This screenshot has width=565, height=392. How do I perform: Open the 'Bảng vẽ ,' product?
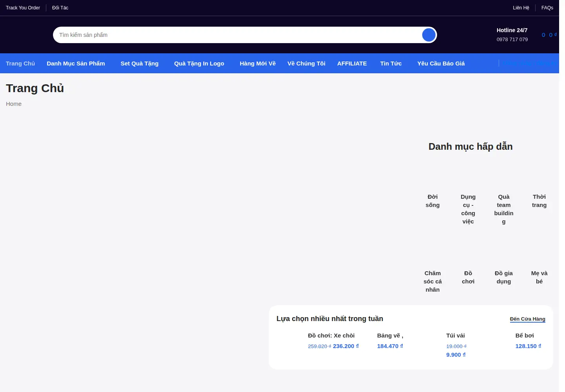[x=390, y=336]
